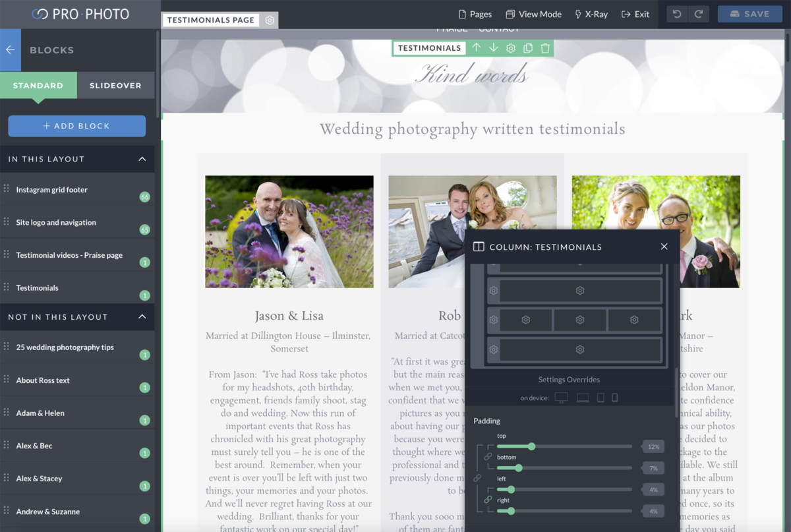
Task: Click the Add Block button
Action: [77, 126]
